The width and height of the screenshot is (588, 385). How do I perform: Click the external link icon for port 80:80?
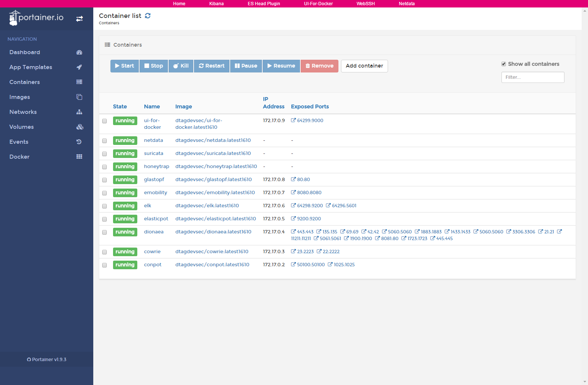pos(293,179)
